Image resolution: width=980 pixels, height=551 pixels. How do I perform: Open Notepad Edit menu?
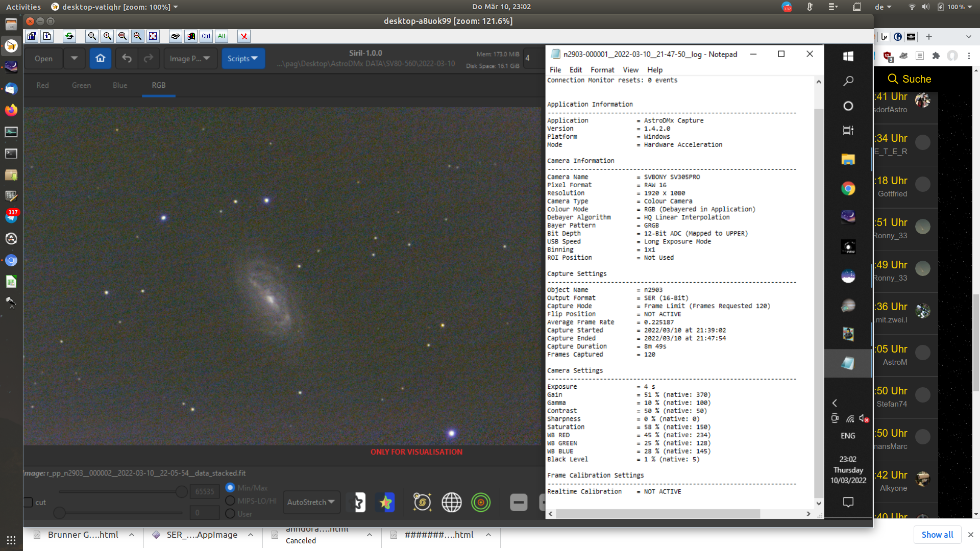(576, 70)
